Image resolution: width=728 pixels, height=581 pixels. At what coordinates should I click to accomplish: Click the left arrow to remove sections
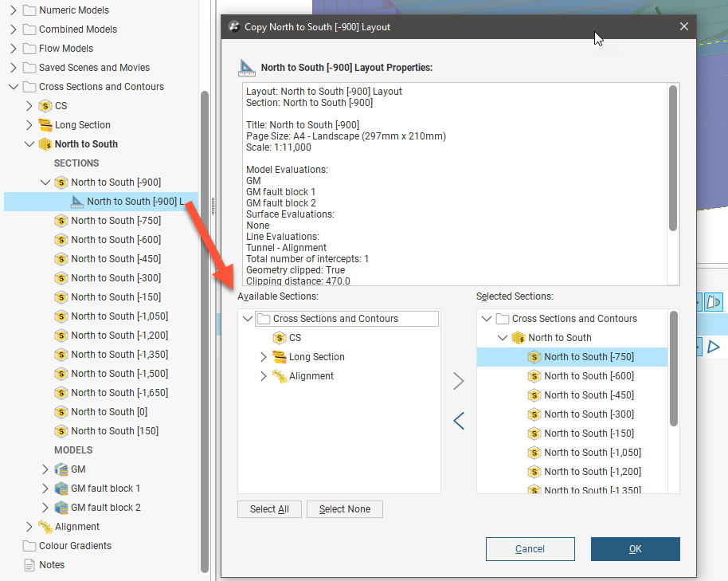tap(458, 420)
